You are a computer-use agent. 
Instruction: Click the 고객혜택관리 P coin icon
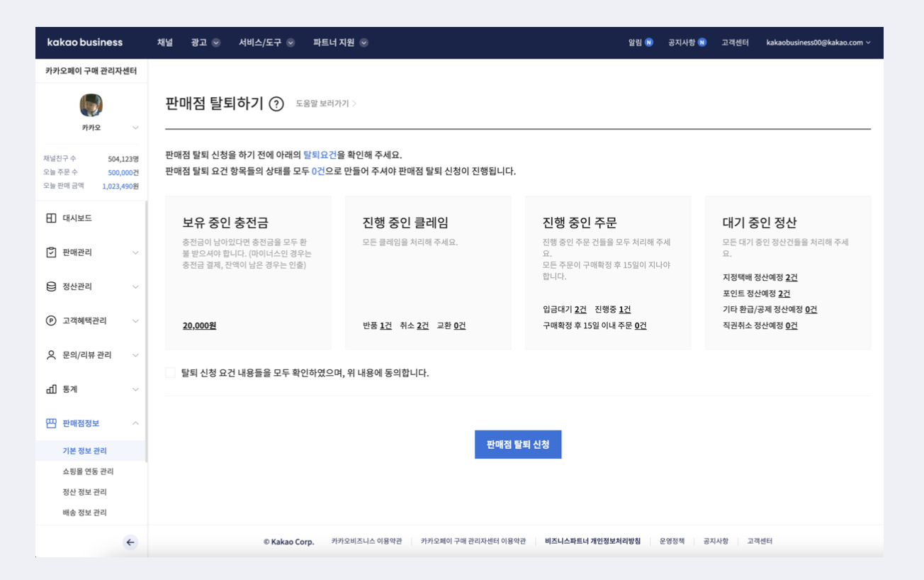(51, 320)
